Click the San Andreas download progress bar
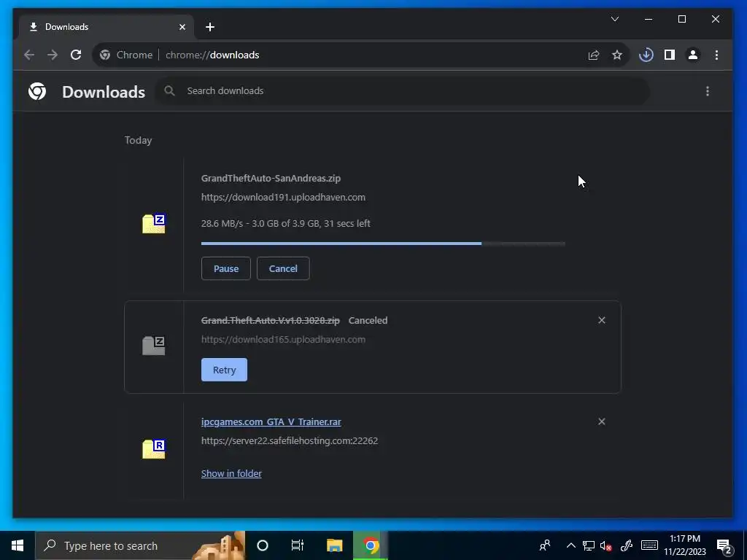Viewport: 747px width, 560px height. tap(383, 244)
